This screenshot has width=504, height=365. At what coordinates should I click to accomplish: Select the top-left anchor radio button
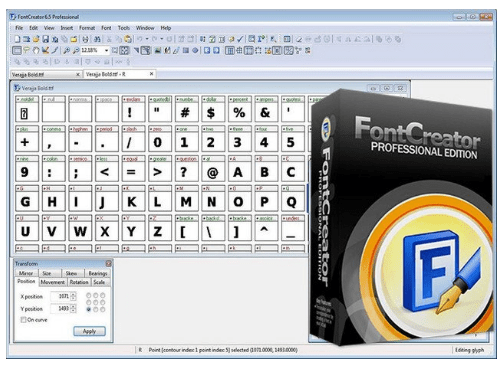pyautogui.click(x=89, y=295)
